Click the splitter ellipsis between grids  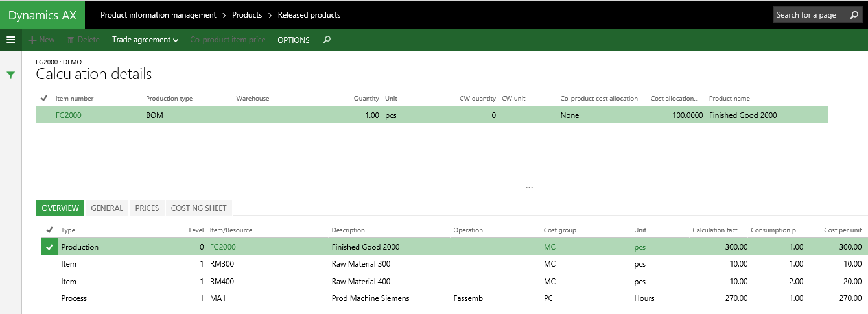point(529,187)
